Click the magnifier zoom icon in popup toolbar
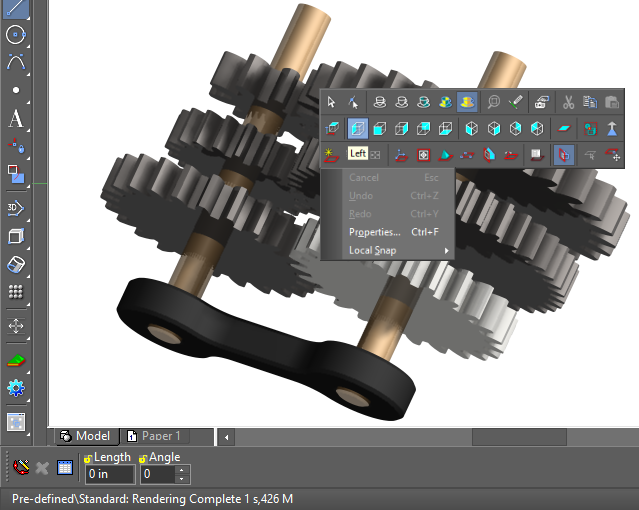Screen dimensions: 639x510 click(493, 102)
